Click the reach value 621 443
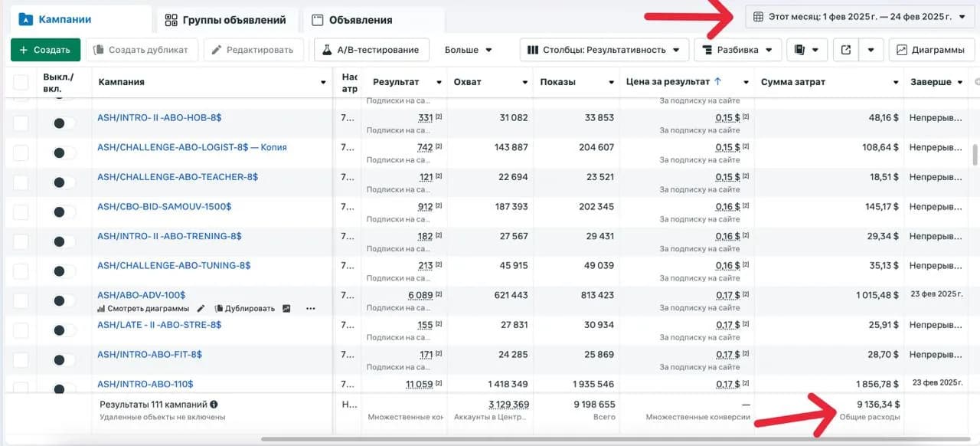This screenshot has width=980, height=446. [511, 295]
